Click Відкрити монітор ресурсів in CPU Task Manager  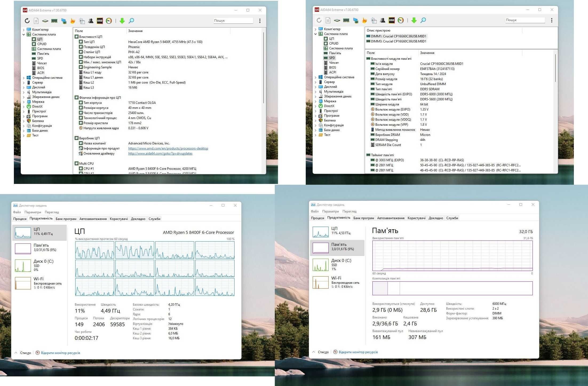tap(61, 353)
